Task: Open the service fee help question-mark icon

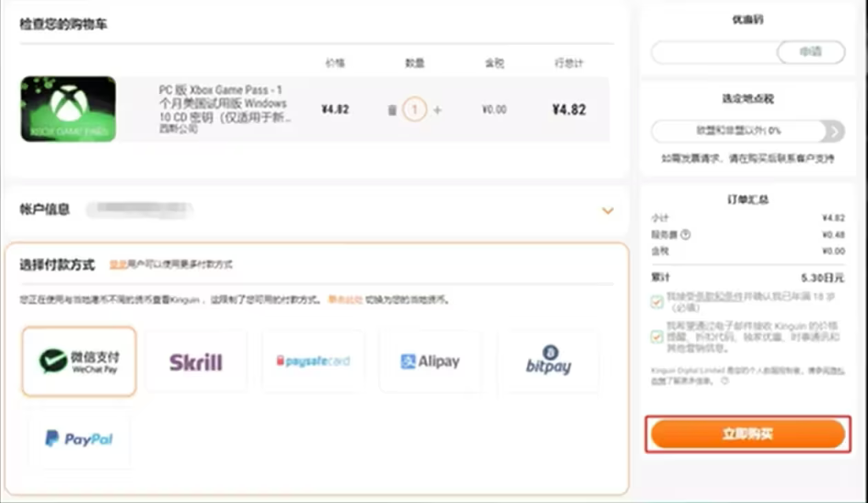Action: click(x=685, y=234)
